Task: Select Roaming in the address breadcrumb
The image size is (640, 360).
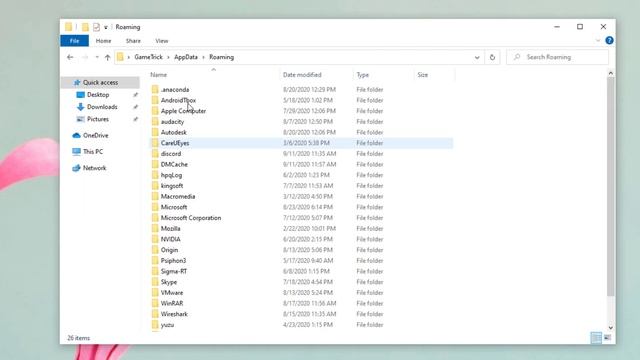Action: coord(222,57)
